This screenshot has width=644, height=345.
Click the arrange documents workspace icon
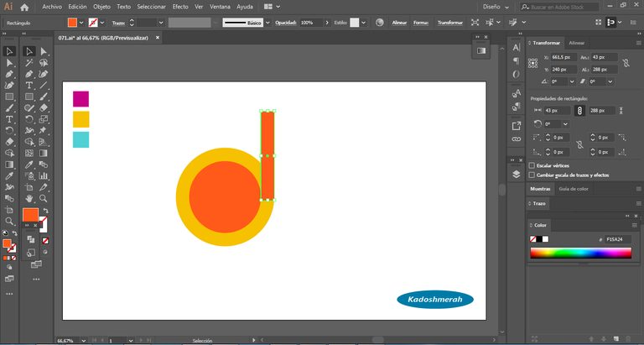tap(268, 7)
